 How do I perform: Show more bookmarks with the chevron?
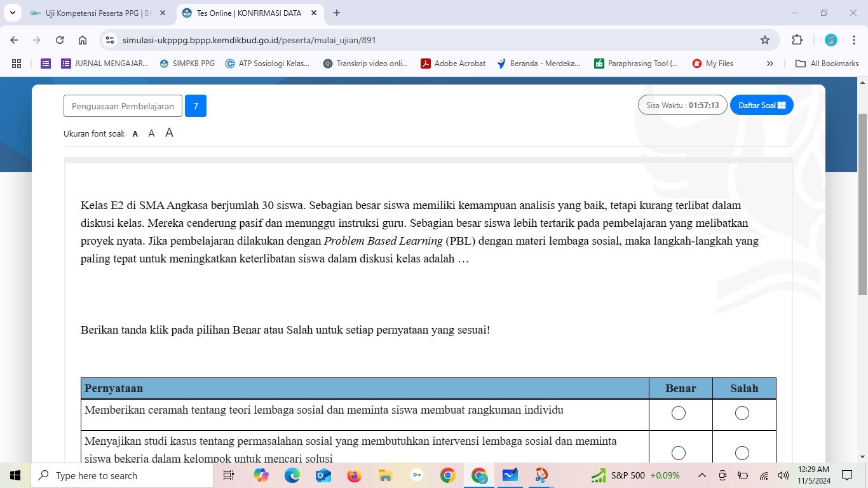coord(770,64)
